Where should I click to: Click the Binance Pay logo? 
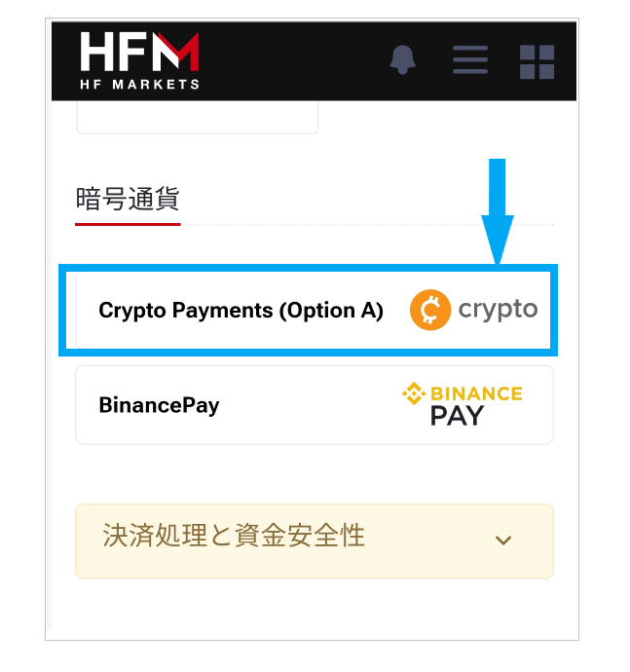[463, 404]
